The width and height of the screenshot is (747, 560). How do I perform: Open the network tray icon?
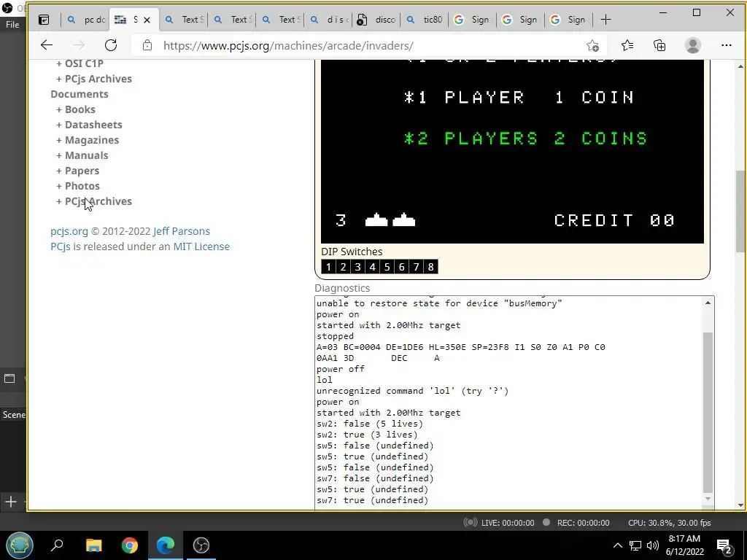tap(635, 545)
